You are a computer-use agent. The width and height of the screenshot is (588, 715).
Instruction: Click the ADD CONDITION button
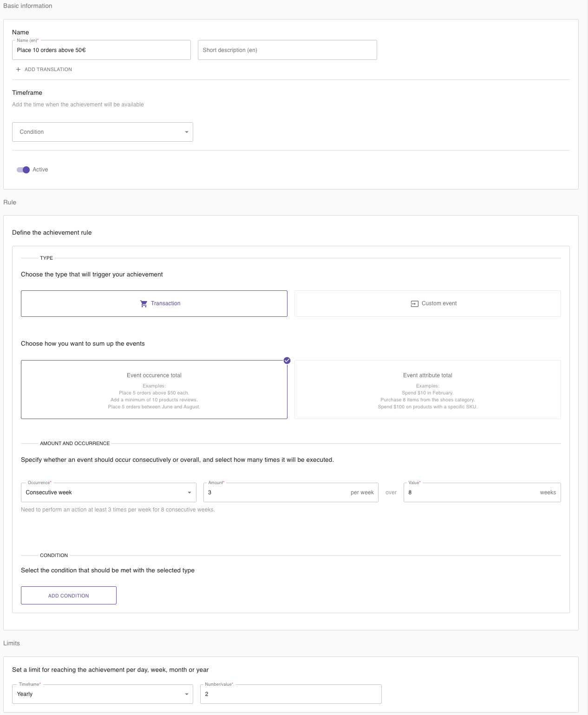pyautogui.click(x=69, y=595)
